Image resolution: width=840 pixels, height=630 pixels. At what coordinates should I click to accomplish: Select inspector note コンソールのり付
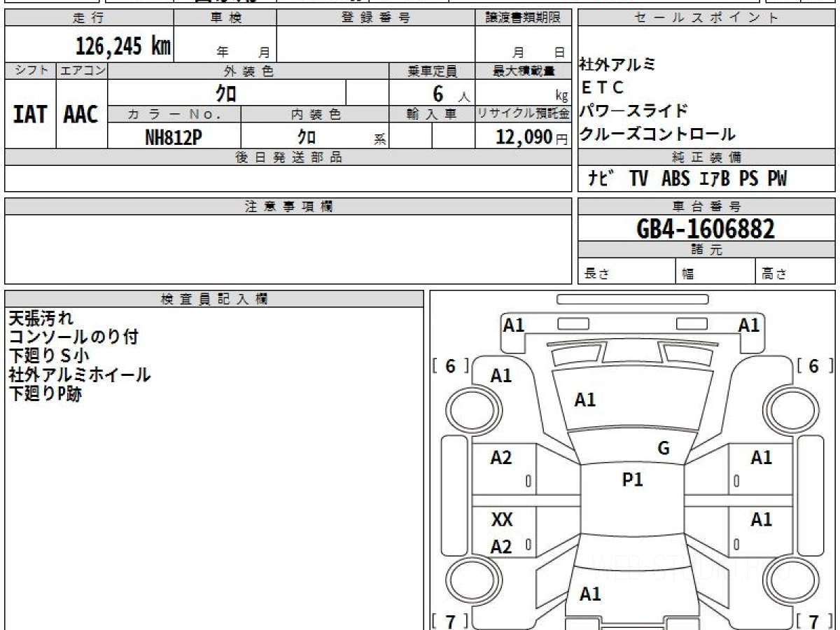pyautogui.click(x=73, y=337)
